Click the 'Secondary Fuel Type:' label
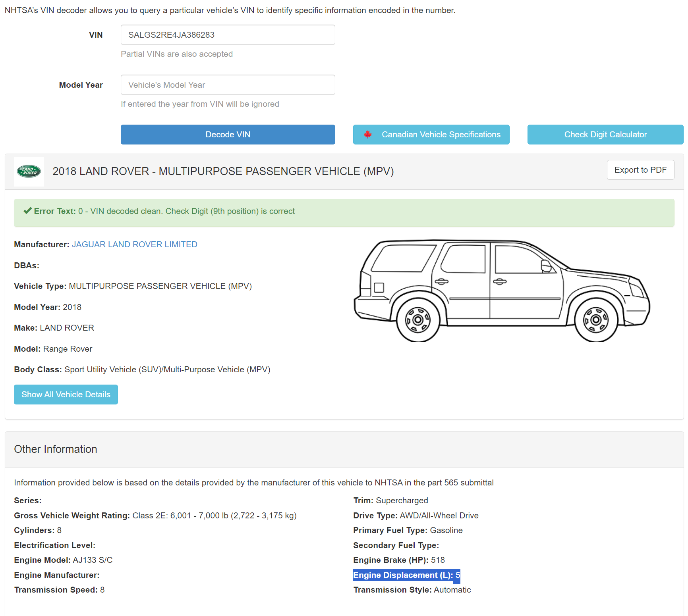The image size is (688, 616). (396, 545)
